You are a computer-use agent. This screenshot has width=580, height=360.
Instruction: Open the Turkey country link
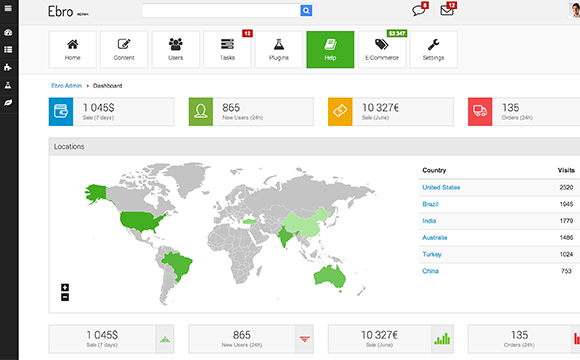coord(432,255)
